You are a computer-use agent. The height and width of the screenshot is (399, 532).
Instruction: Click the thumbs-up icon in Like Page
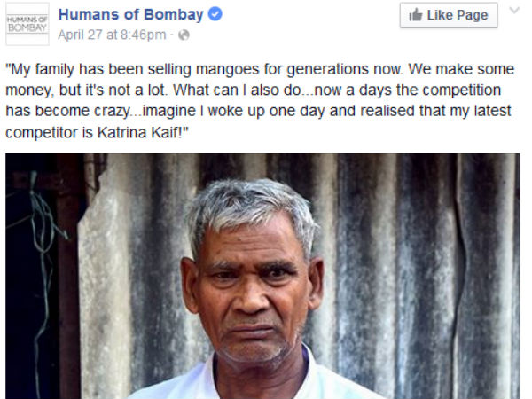pos(416,15)
